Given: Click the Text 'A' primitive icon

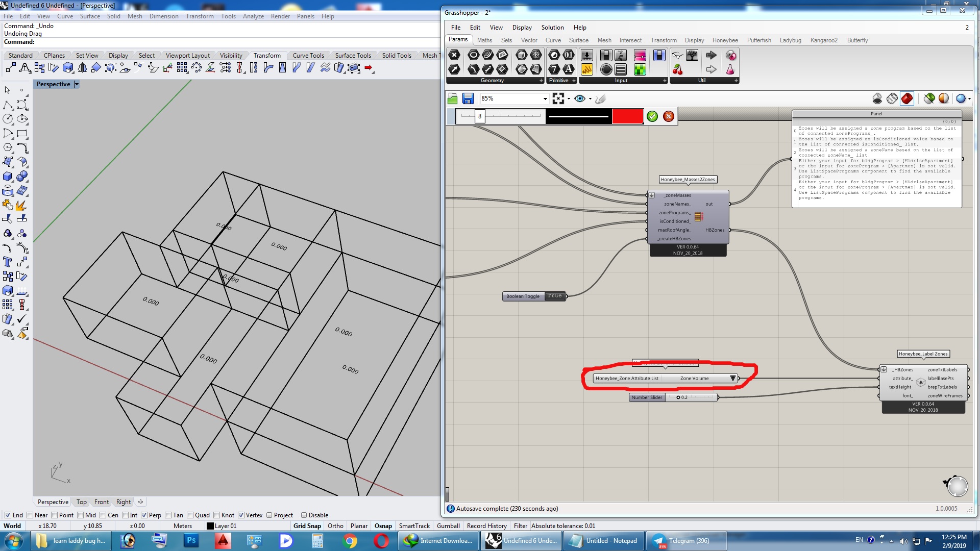Looking at the screenshot, I should [569, 69].
